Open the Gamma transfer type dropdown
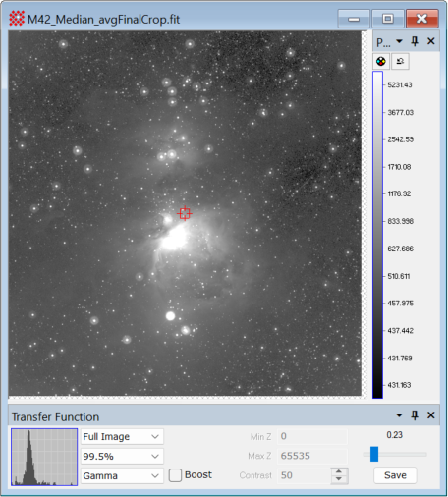The height and width of the screenshot is (497, 448). [x=122, y=475]
